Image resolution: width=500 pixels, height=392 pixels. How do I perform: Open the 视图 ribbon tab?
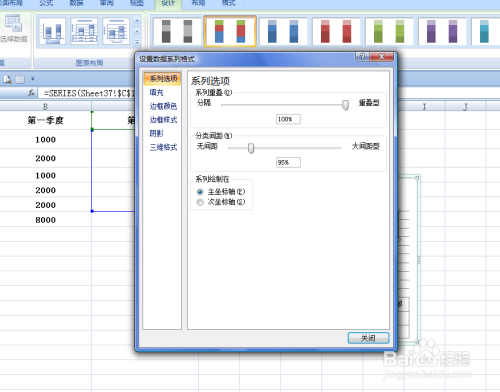tap(137, 3)
